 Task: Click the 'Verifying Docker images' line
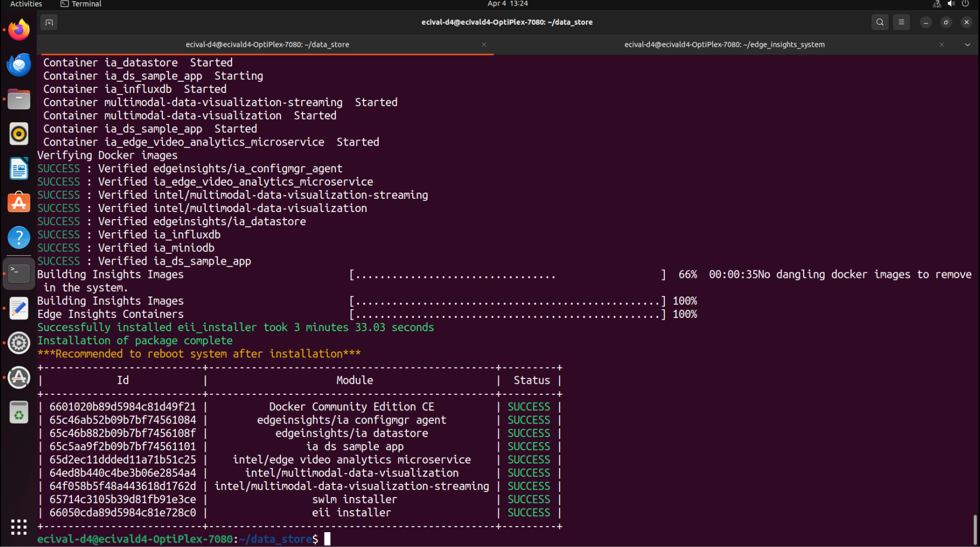pos(107,155)
